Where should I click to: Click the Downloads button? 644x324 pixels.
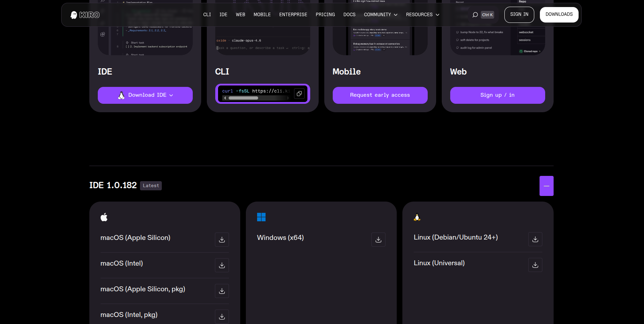coord(559,15)
